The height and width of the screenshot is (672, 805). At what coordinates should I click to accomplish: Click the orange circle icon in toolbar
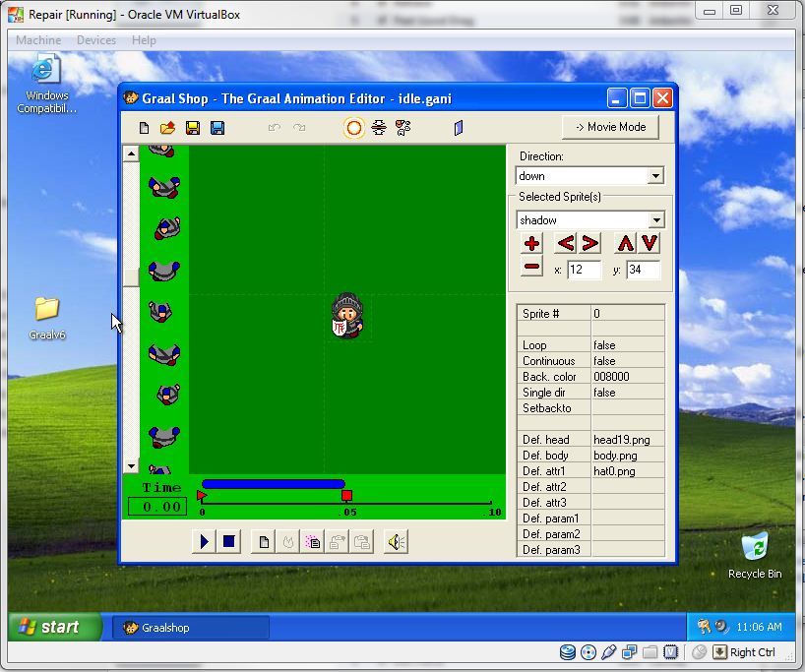pos(353,128)
